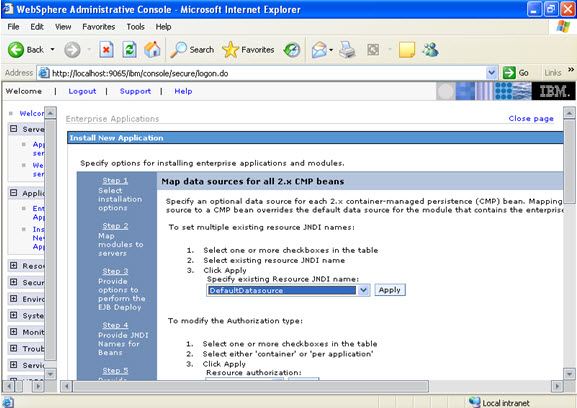Screen dimensions: 577x408
Task: Go to Step 4 JNDI Names
Action: tap(115, 325)
